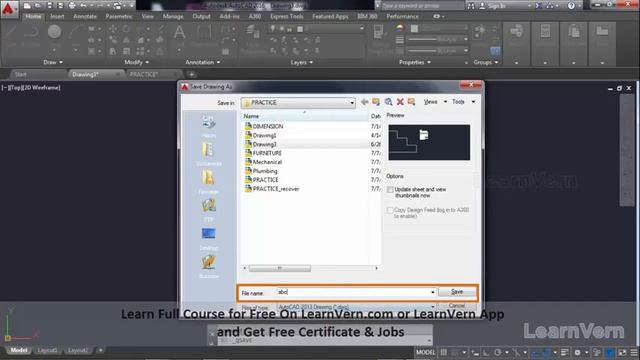Create new folder in Save dialog

[411, 102]
